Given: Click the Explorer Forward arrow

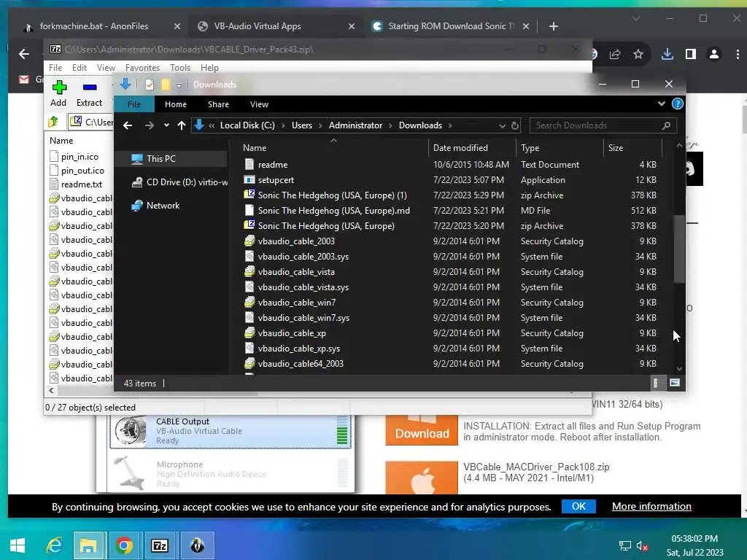Looking at the screenshot, I should pos(149,125).
